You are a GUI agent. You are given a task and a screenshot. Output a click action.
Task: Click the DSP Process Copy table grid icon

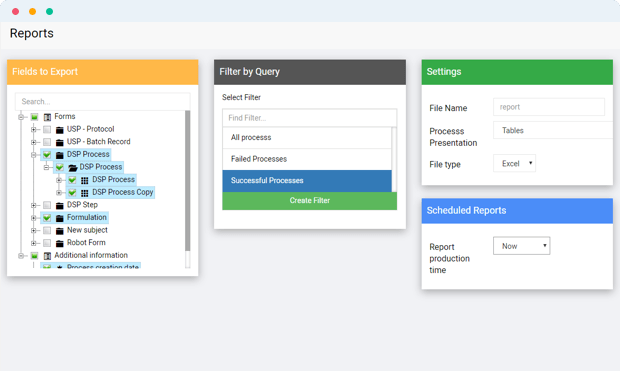85,193
